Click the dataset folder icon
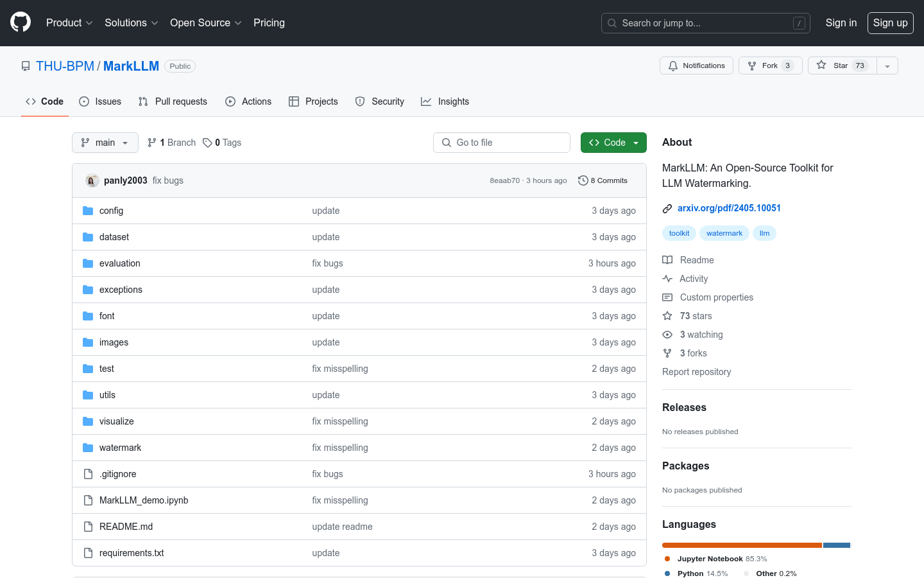 (x=88, y=237)
